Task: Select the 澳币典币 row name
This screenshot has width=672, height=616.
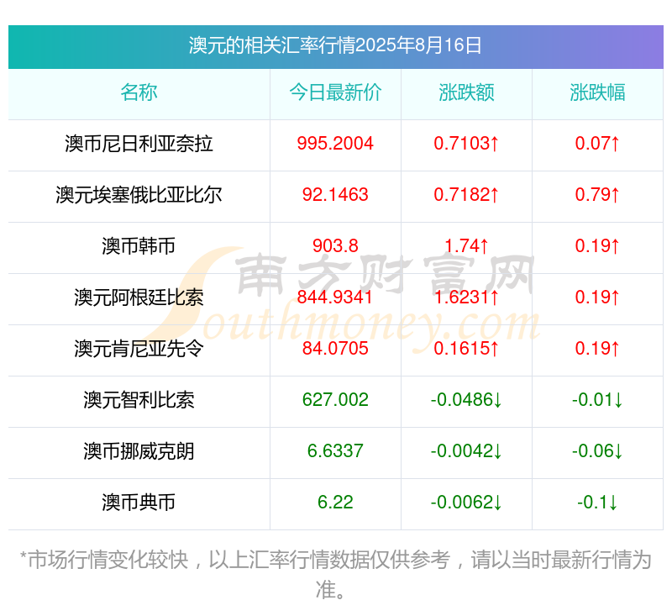Action: tap(139, 503)
